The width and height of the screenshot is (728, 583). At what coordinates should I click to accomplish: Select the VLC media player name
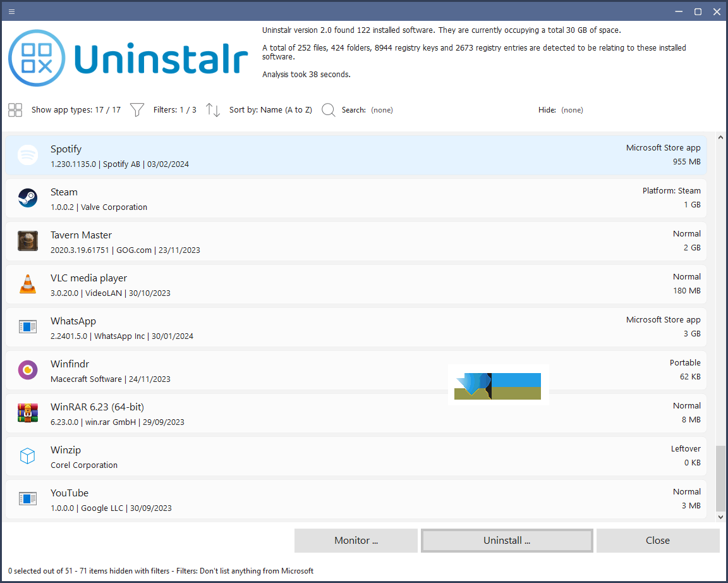pos(88,278)
